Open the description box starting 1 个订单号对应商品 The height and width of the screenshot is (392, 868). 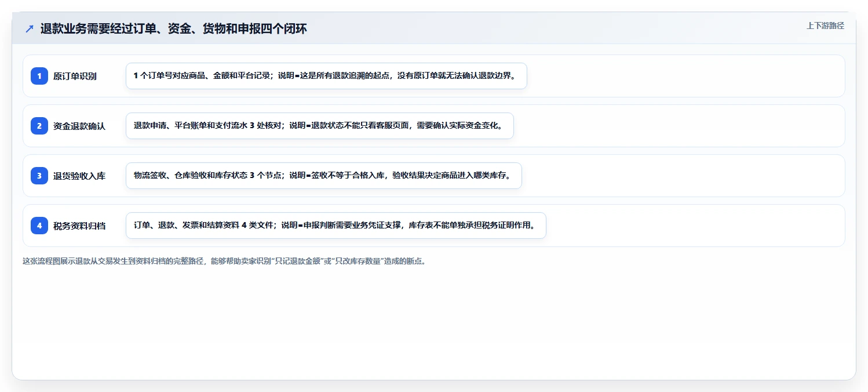pyautogui.click(x=326, y=76)
